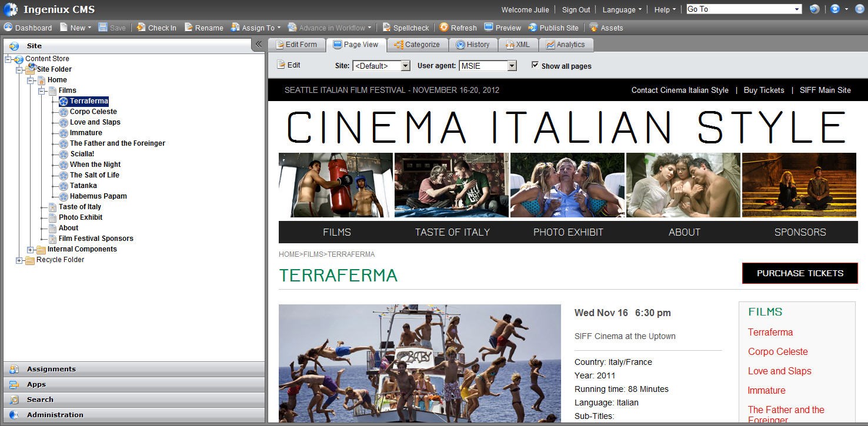Click the Taste of Italy page icon in tree

[52, 207]
